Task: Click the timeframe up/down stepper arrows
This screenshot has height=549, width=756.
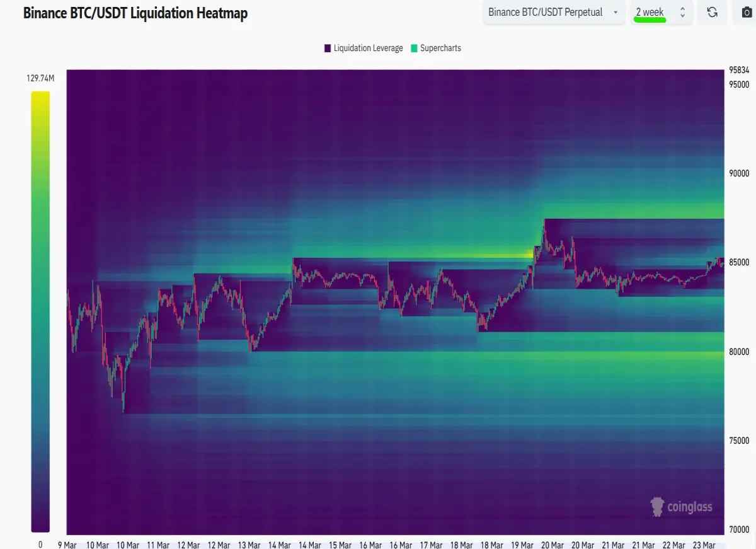Action: [x=682, y=13]
